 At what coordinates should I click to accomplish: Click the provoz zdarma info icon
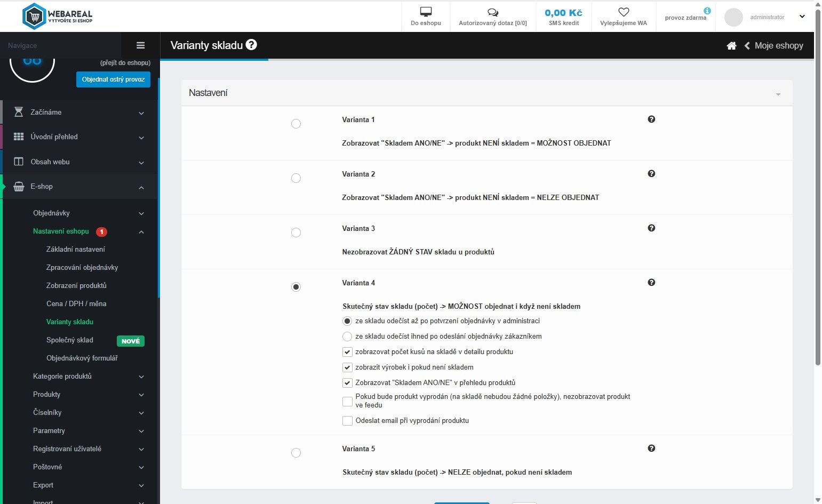click(707, 10)
